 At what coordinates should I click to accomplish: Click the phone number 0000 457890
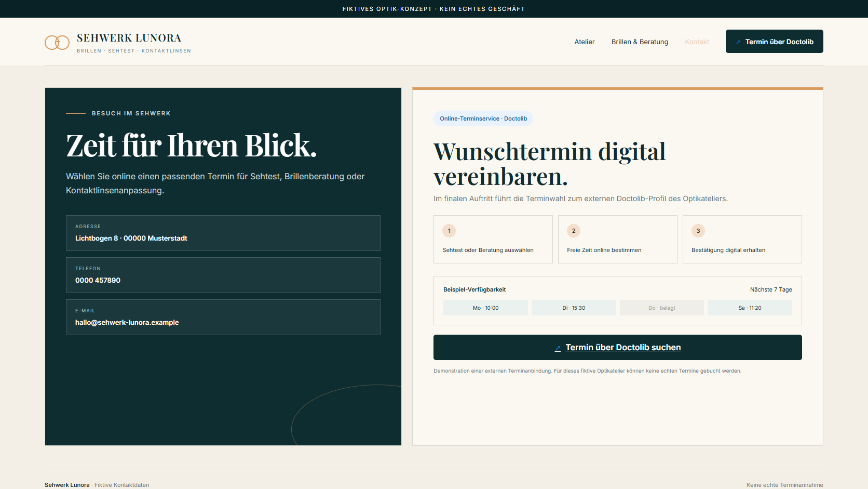click(x=98, y=280)
